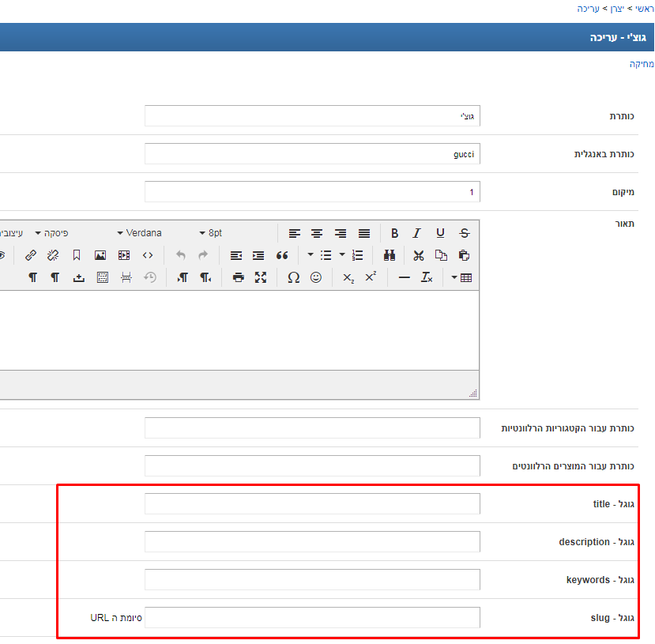Clear formatting with the Tx icon
This screenshot has height=644, width=655.
click(427, 277)
